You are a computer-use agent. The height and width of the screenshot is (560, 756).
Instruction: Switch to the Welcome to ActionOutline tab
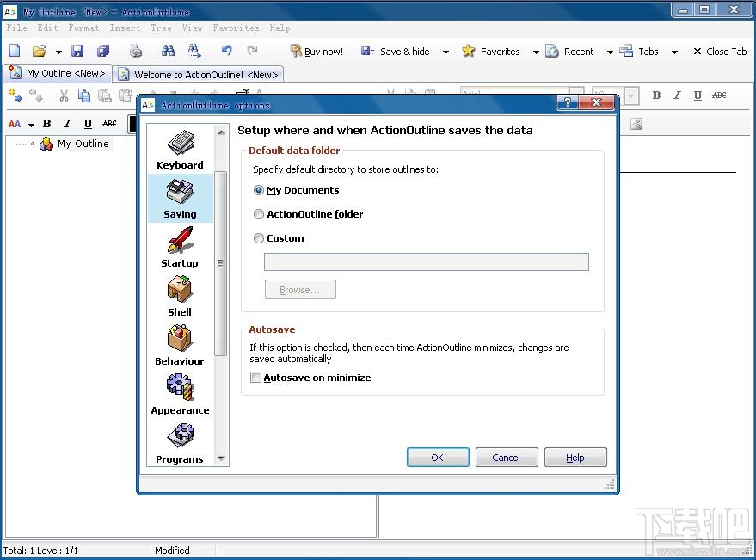click(x=199, y=74)
